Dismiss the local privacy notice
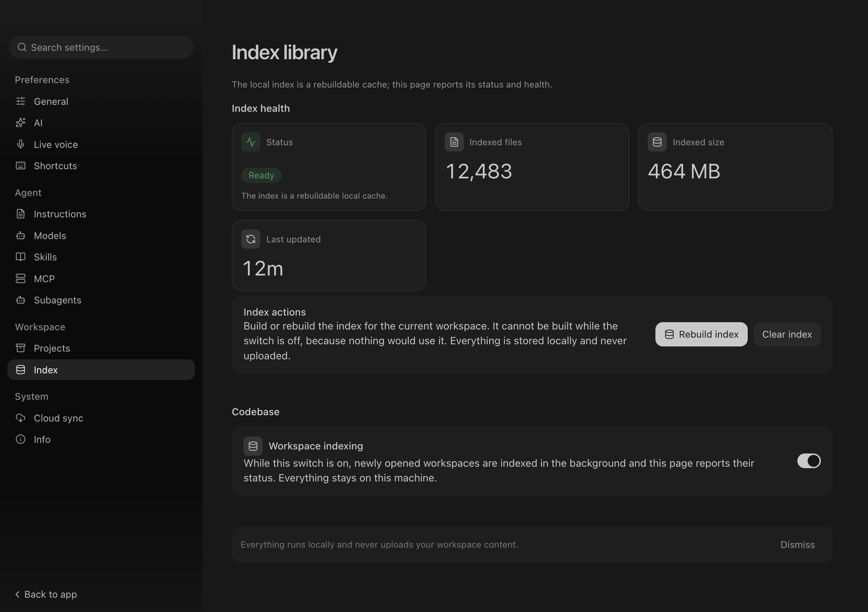Image resolution: width=868 pixels, height=612 pixels. click(x=798, y=545)
